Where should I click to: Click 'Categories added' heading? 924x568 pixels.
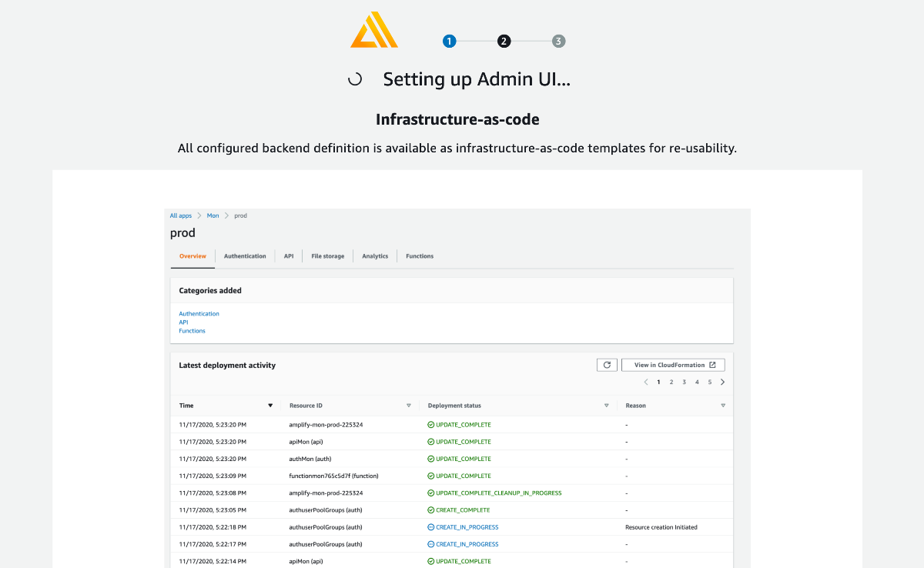point(210,291)
